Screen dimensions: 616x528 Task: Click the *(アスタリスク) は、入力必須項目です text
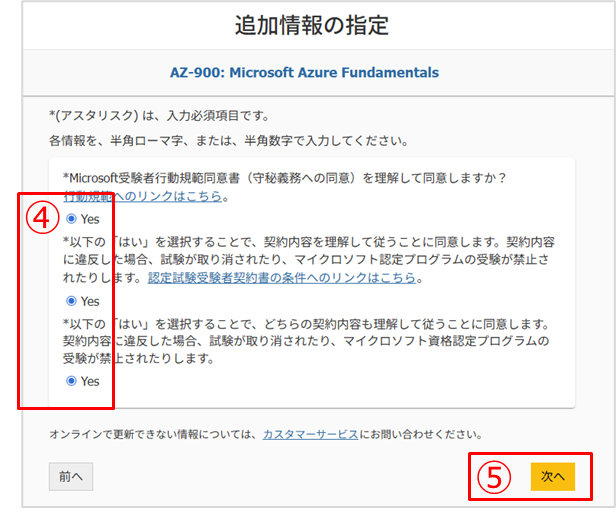(160, 116)
